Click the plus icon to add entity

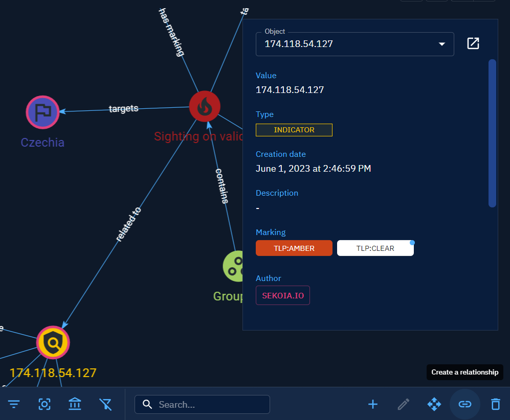pyautogui.click(x=373, y=404)
